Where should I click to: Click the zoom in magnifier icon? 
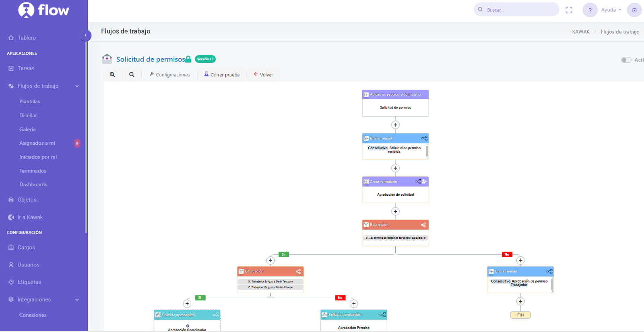pos(112,75)
